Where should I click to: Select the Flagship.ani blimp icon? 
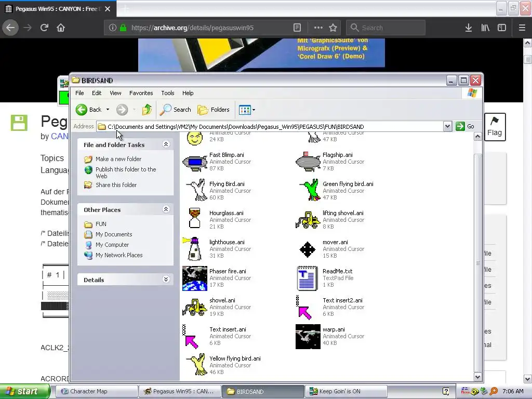click(308, 162)
